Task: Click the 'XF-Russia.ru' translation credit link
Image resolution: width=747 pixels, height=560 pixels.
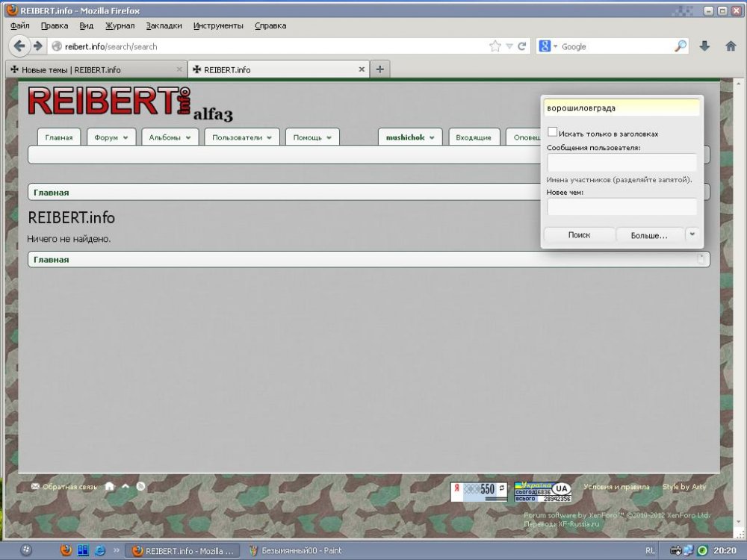Action: [579, 524]
